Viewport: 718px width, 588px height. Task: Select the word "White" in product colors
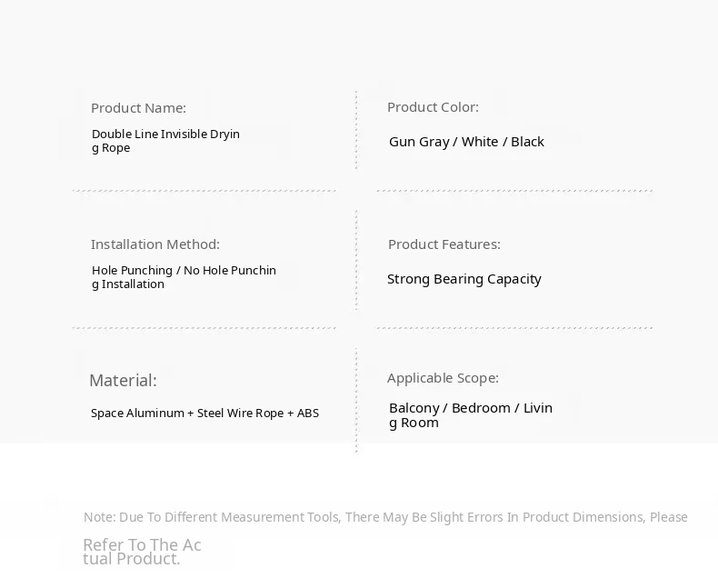coord(480,142)
